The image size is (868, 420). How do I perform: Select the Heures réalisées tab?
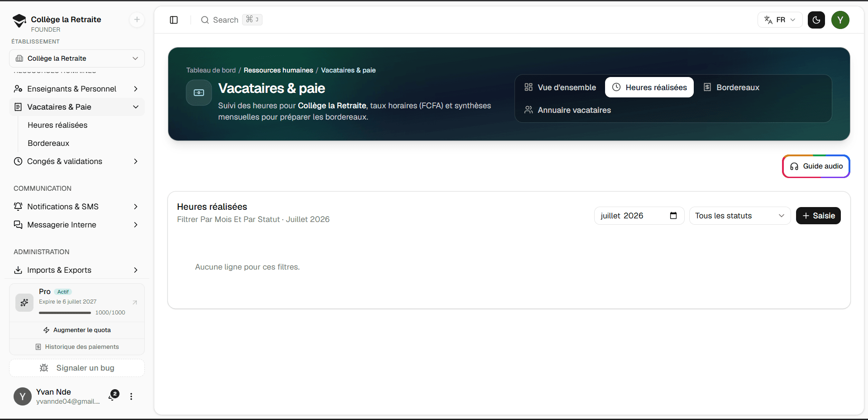pos(649,87)
